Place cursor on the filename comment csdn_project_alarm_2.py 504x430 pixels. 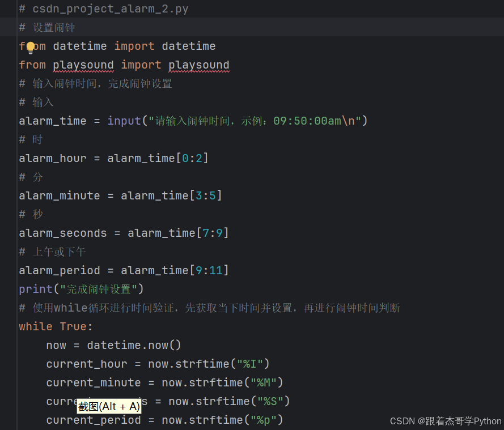pyautogui.click(x=111, y=8)
